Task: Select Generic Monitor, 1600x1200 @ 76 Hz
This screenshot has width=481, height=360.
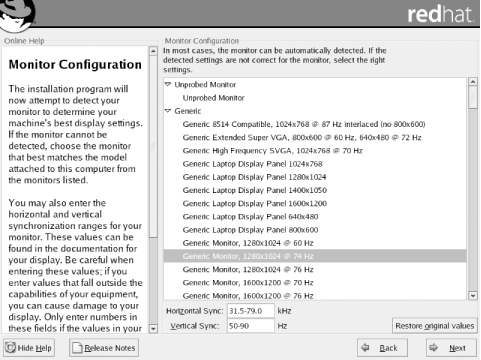Action: (315, 295)
